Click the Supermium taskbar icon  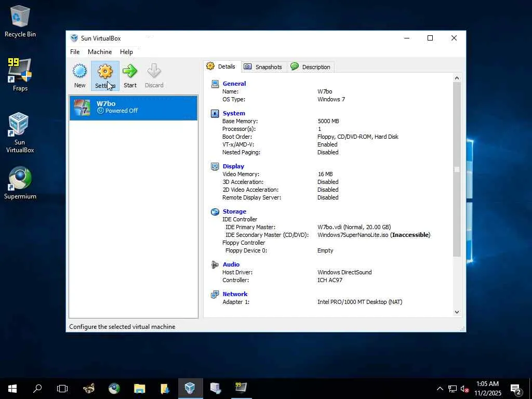(x=114, y=389)
